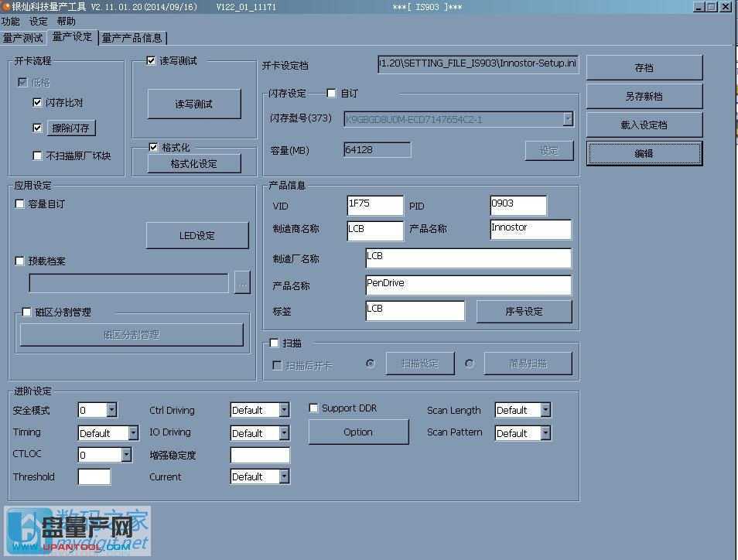Click inside the VID input field
Image resolution: width=738 pixels, height=560 pixels.
[374, 205]
